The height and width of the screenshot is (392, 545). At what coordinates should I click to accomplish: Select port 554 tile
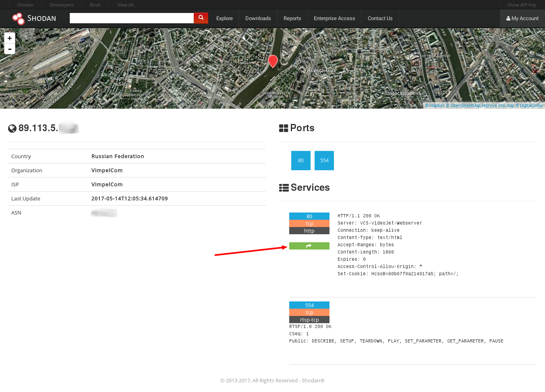324,161
